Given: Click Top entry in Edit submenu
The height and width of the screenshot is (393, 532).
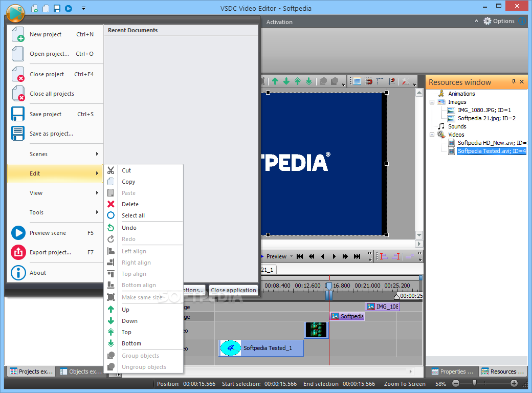Looking at the screenshot, I should [144, 332].
